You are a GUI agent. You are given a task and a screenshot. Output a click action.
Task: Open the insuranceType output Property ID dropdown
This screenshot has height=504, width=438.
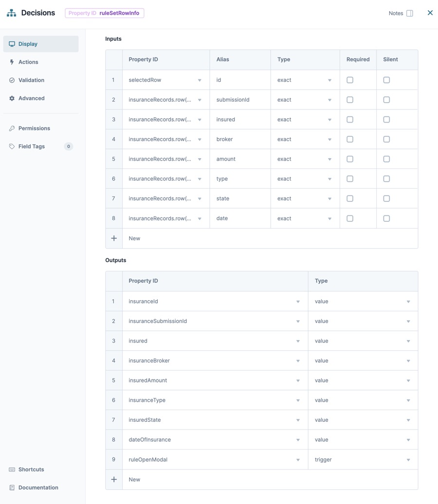click(x=215, y=400)
